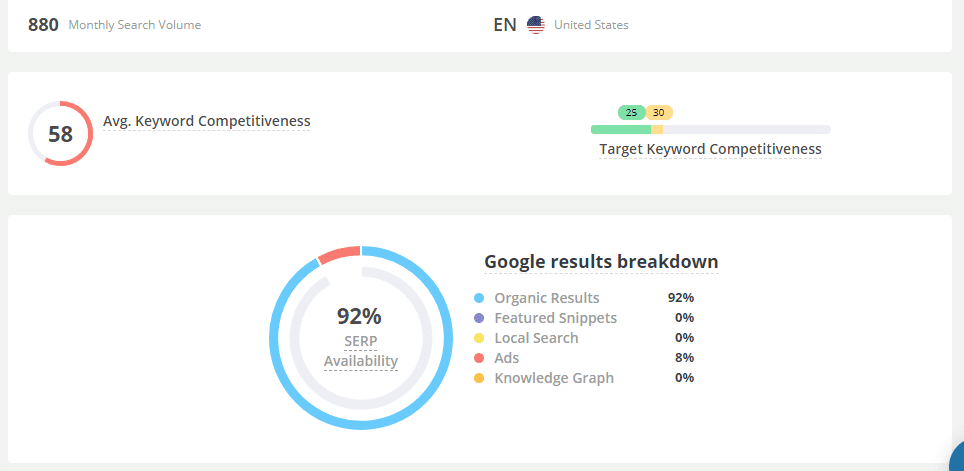Click the red Ads segment of the donut
Viewport: 964px width, 471px height.
pyautogui.click(x=339, y=253)
